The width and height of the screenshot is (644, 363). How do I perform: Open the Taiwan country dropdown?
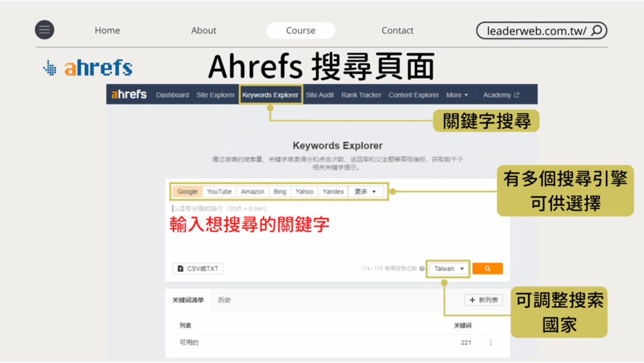[x=448, y=269]
